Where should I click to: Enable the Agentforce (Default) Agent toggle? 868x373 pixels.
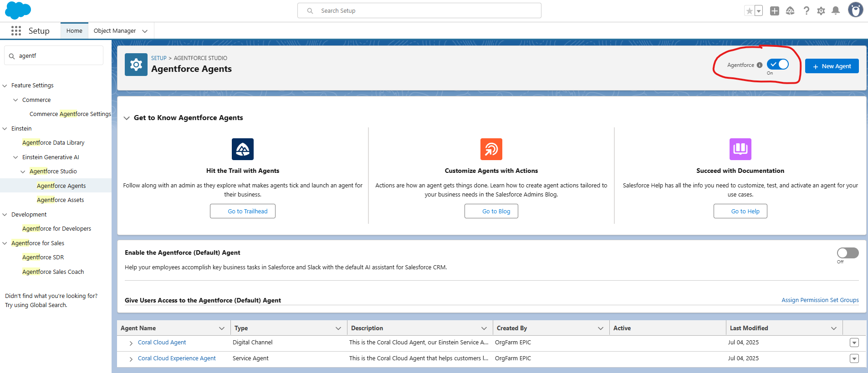(x=848, y=253)
